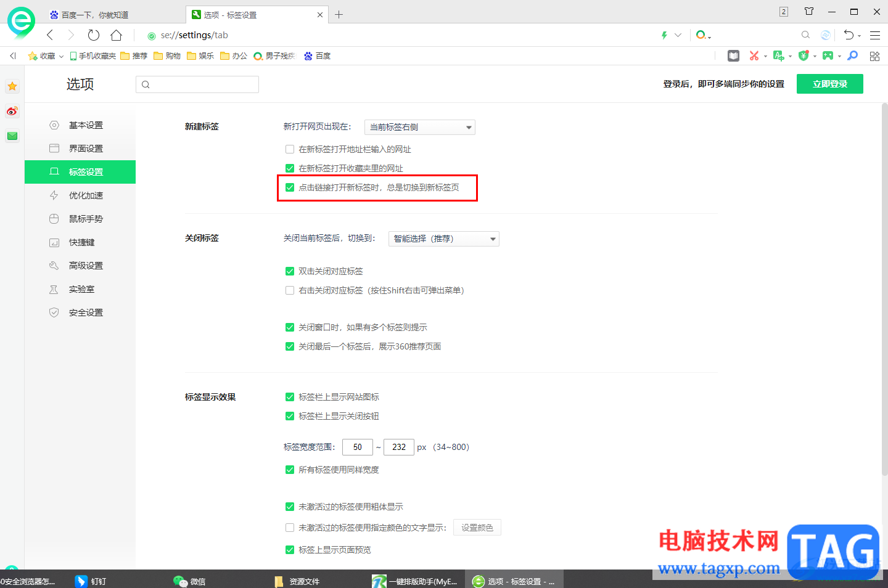Image resolution: width=888 pixels, height=588 pixels.
Task: Click the Weibo icon in the left sidebar
Action: pos(12,112)
